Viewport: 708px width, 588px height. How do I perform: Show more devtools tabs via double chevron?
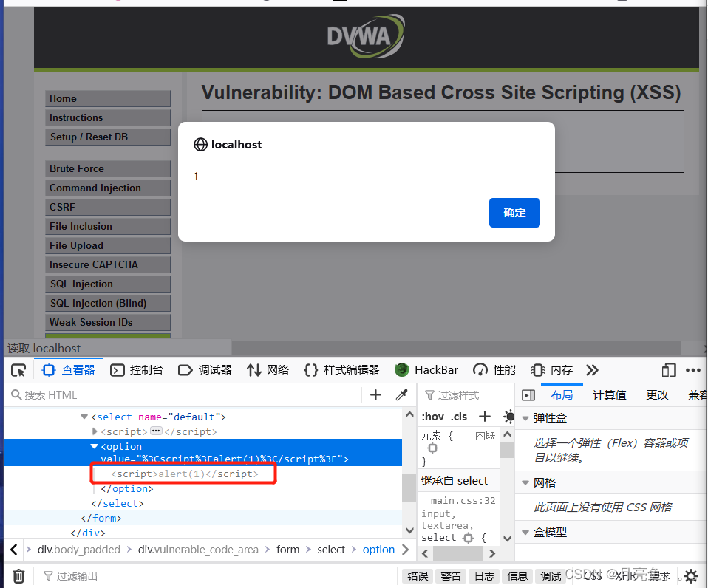coord(592,371)
